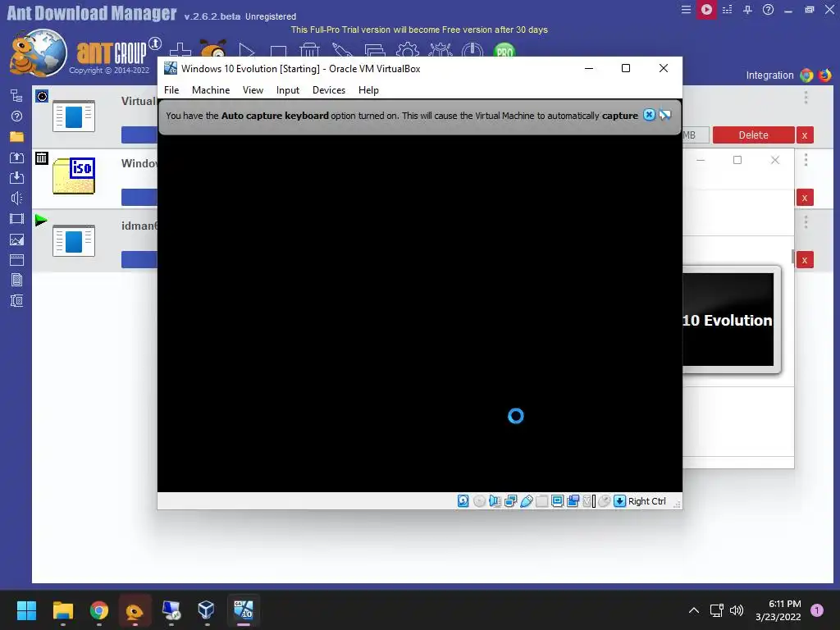Click the optical drive icon in VM status bar

click(479, 501)
